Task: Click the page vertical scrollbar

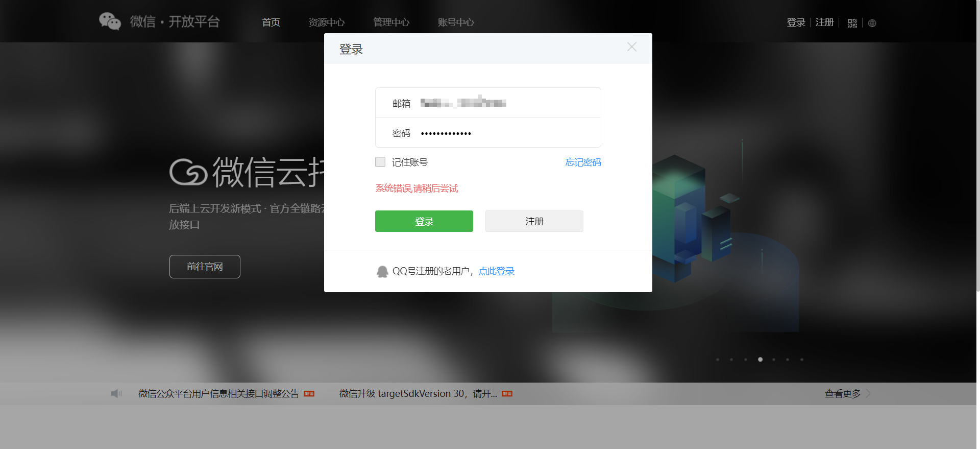Action: [x=978, y=146]
